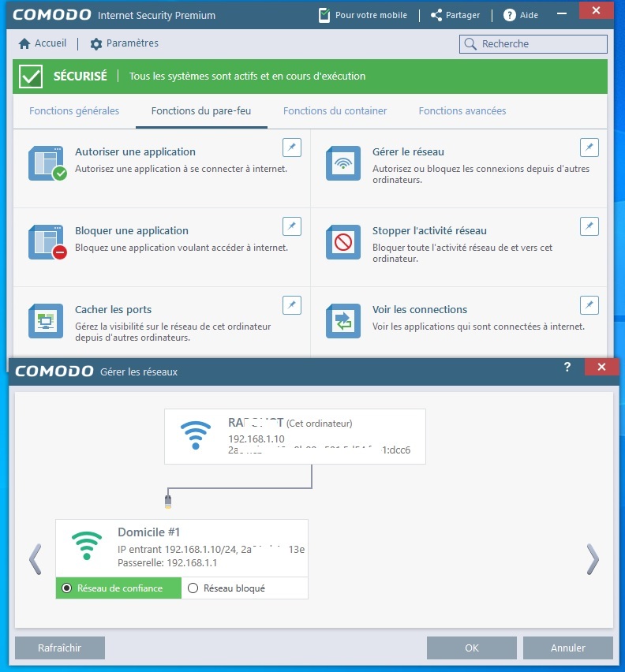
Task: Go to Accueil
Action: (x=43, y=43)
